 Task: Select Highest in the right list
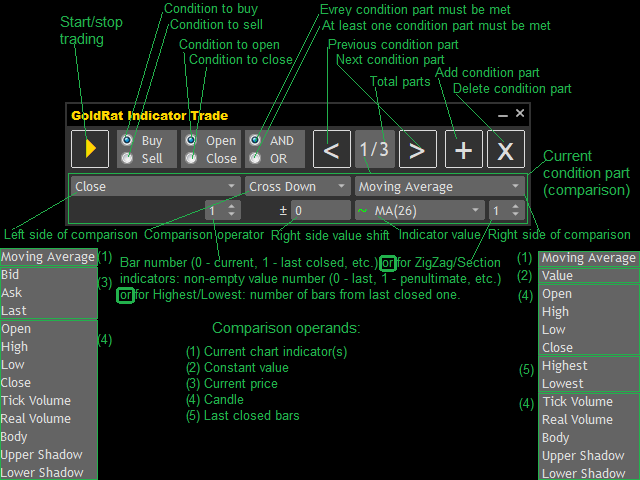pos(589,366)
